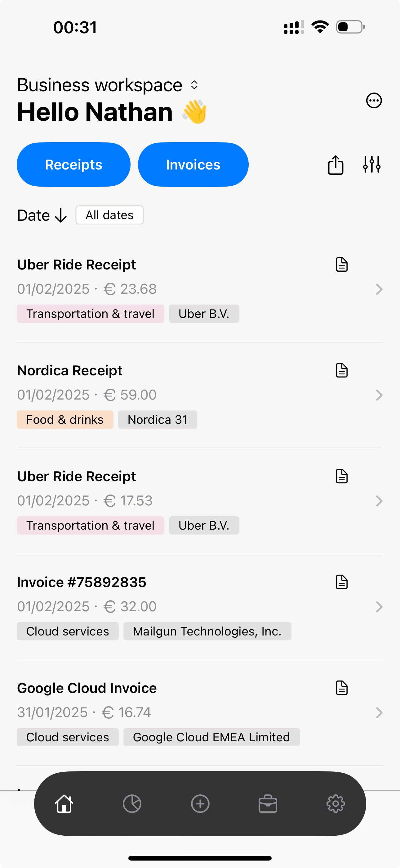Tap the document icon on Nordica Receipt
Viewport: 400px width, 868px height.
click(342, 370)
